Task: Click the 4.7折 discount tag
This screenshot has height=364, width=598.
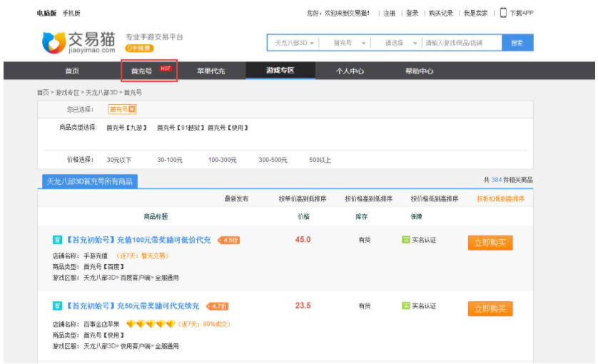Action: click(x=218, y=306)
